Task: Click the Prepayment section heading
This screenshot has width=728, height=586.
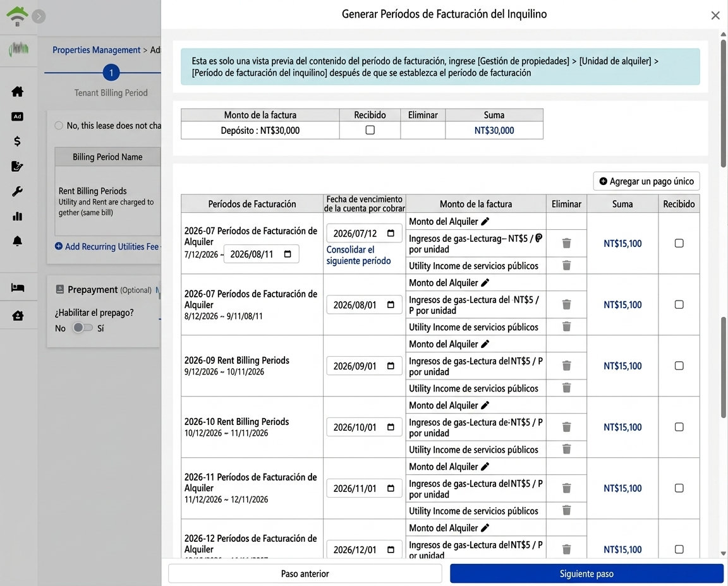Action: coord(92,289)
